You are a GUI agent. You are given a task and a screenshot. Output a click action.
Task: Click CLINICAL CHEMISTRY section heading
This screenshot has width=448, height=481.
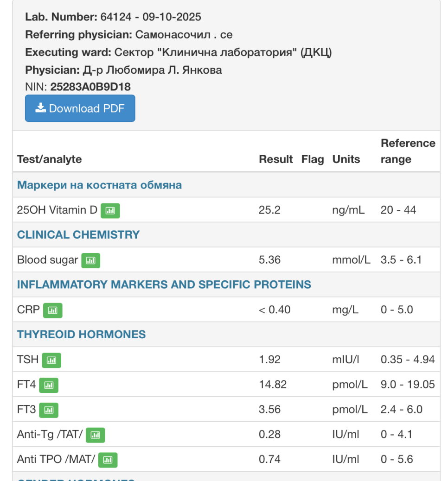(x=78, y=235)
